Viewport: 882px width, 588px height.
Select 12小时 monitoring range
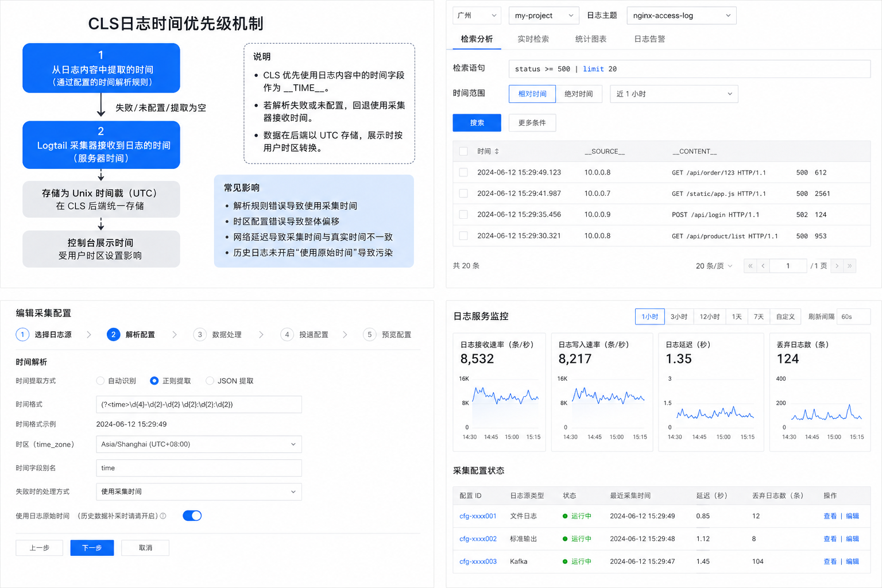[x=710, y=316]
